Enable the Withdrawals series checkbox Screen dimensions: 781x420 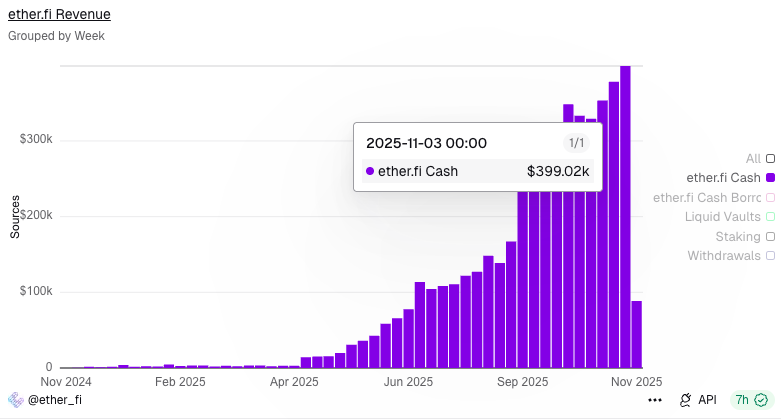click(770, 256)
